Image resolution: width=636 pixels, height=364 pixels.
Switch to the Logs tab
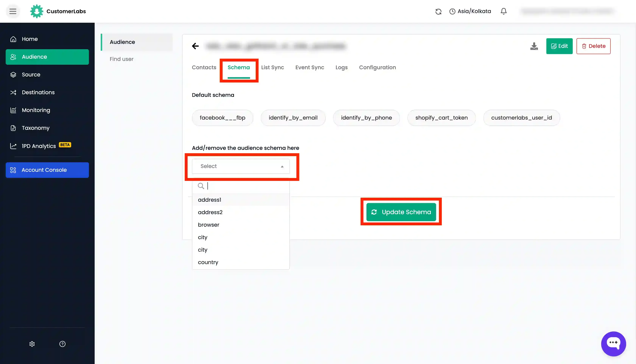[341, 67]
